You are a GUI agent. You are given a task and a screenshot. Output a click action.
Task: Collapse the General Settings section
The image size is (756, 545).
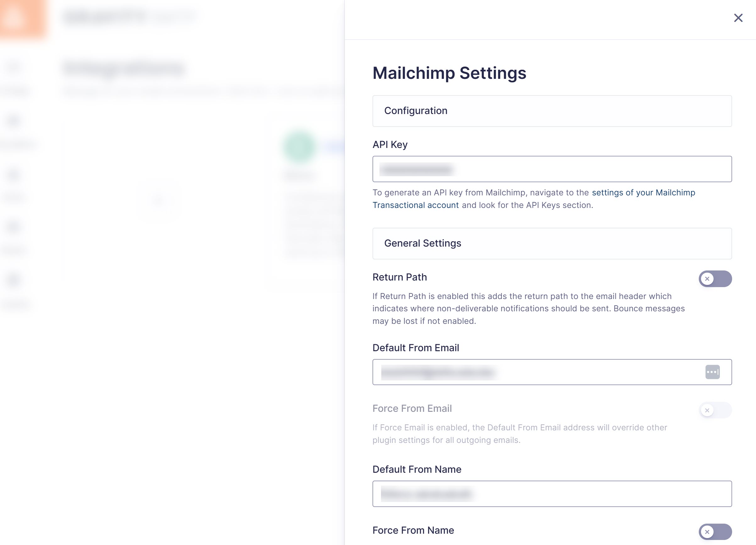click(552, 243)
